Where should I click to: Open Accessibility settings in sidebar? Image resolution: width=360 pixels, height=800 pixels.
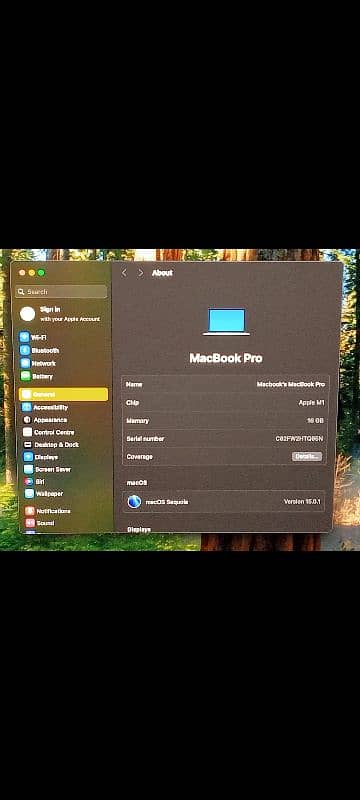[x=44, y=407]
